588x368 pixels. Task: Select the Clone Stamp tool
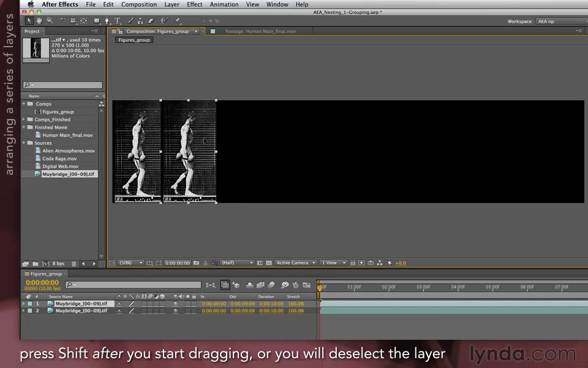click(140, 21)
